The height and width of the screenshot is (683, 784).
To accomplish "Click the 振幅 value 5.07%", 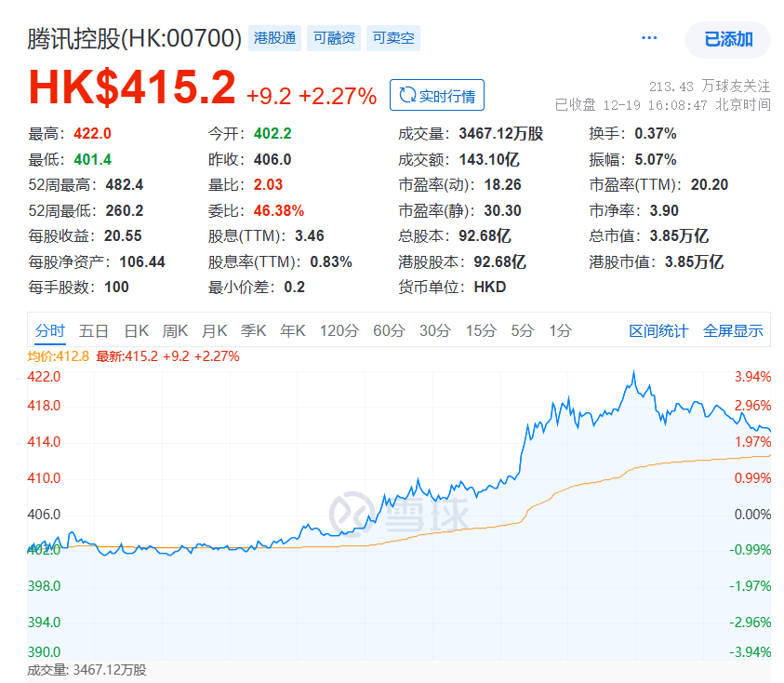I will click(656, 160).
